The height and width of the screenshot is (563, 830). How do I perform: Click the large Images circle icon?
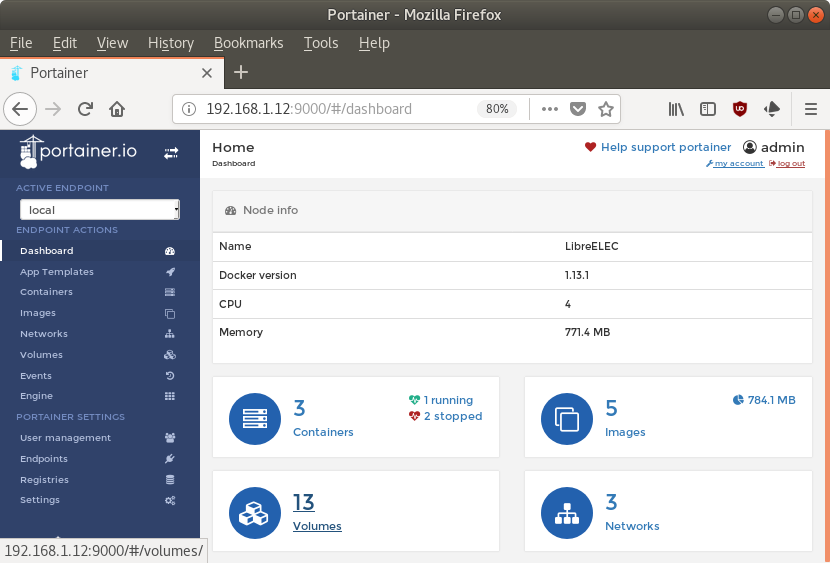click(x=567, y=419)
